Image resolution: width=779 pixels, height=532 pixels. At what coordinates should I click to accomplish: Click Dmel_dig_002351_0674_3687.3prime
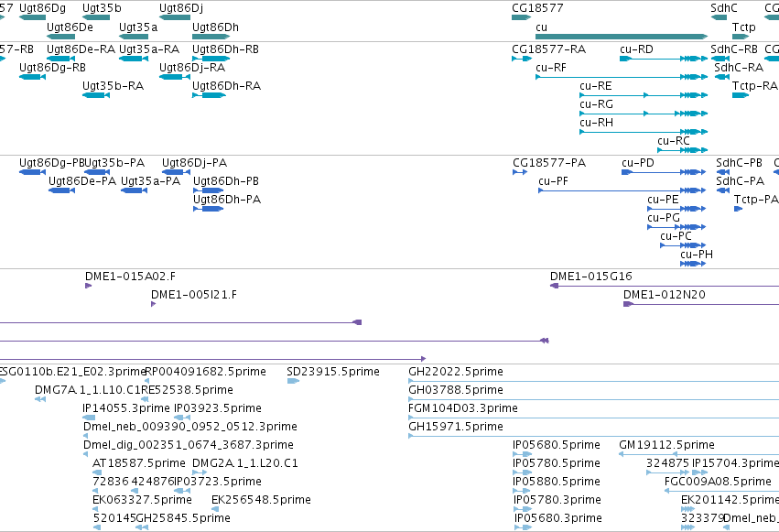coord(85,454)
